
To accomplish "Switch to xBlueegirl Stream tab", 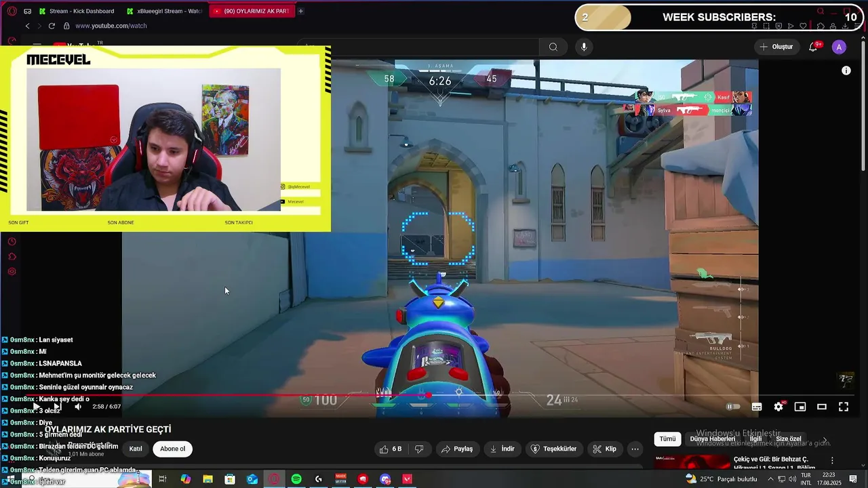I will 165,11.
